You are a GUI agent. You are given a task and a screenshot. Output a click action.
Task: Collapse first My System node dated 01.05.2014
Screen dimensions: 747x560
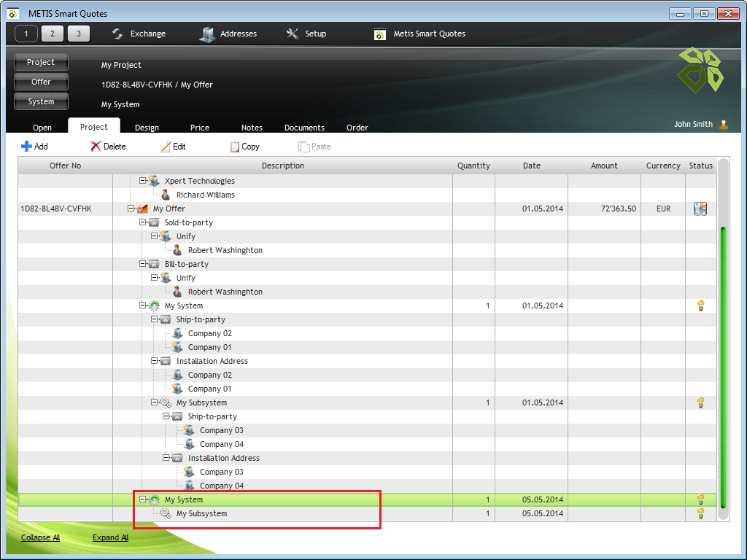point(142,306)
